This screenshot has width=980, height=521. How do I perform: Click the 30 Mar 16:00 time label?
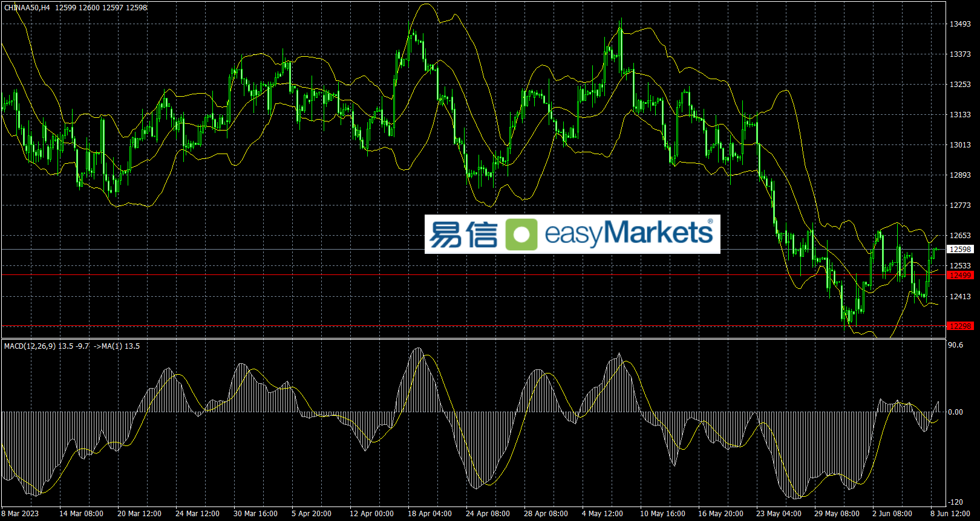point(255,514)
